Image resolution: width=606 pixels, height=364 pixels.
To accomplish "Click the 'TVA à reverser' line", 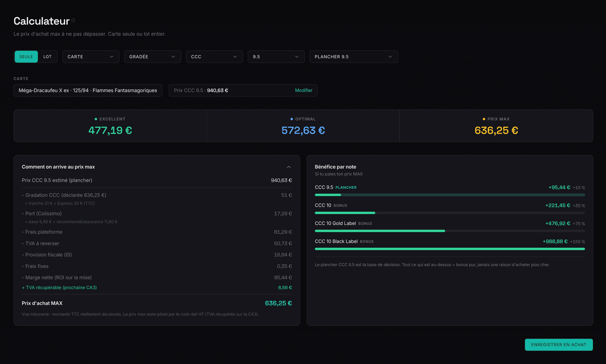I will pyautogui.click(x=157, y=243).
